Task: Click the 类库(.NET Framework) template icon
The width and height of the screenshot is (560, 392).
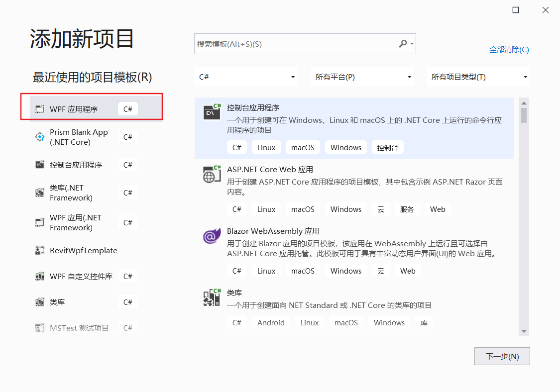Action: (x=40, y=193)
